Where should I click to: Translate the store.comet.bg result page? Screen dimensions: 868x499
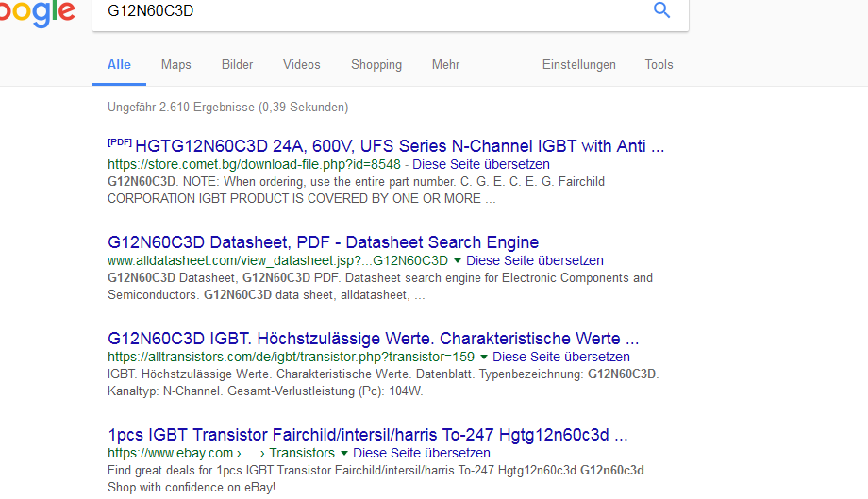point(481,164)
